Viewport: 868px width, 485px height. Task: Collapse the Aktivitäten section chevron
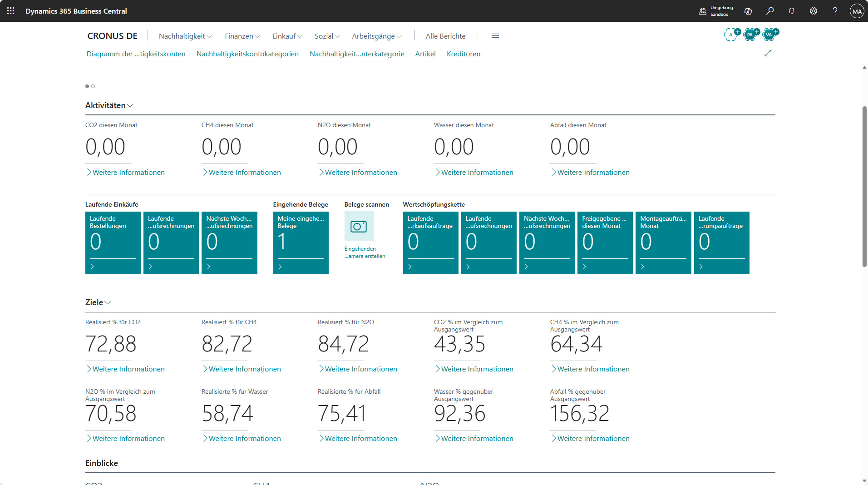click(130, 105)
